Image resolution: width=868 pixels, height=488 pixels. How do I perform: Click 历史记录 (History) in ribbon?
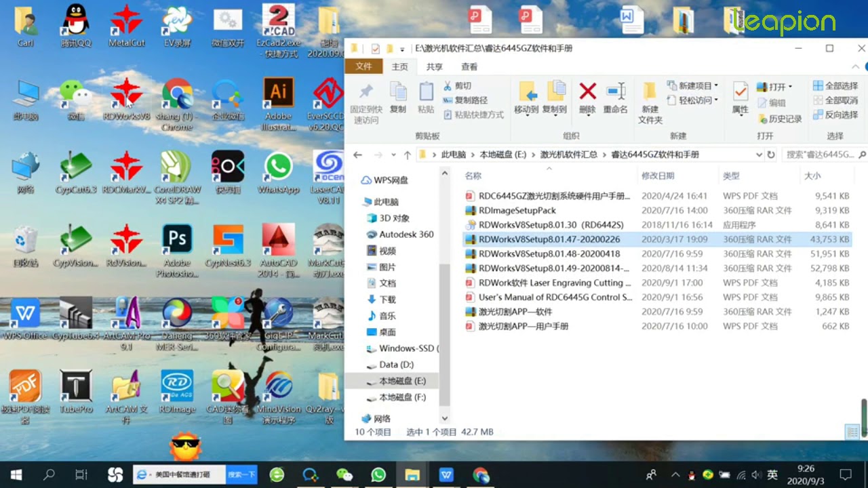780,119
